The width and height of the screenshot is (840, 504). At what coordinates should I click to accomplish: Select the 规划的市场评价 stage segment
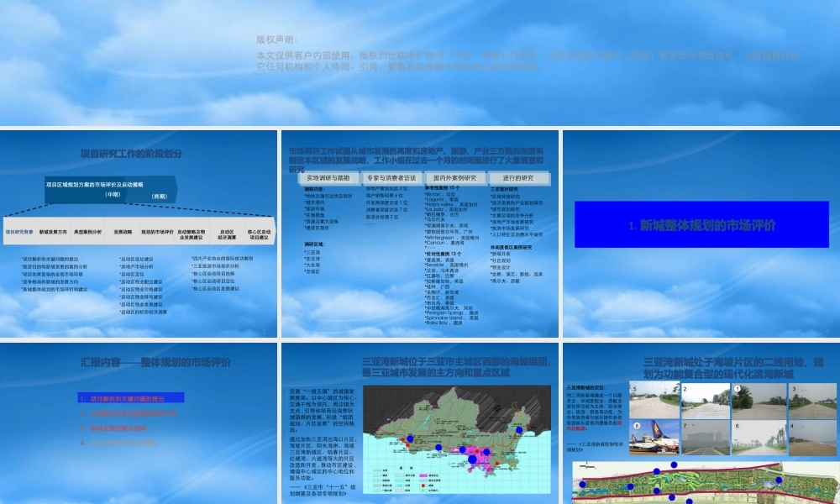point(158,232)
